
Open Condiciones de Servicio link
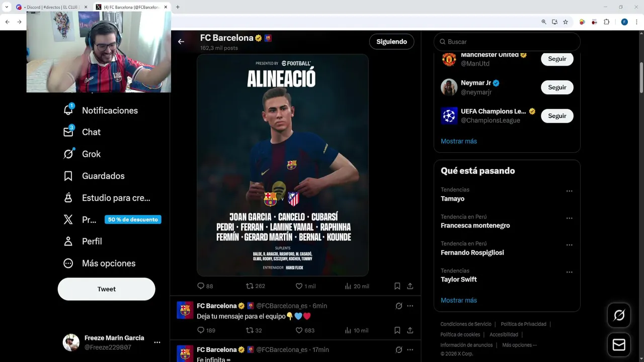pos(466,324)
